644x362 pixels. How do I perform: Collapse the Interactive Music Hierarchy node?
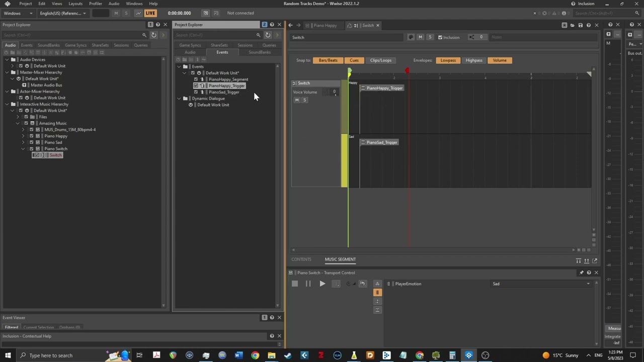(7, 104)
